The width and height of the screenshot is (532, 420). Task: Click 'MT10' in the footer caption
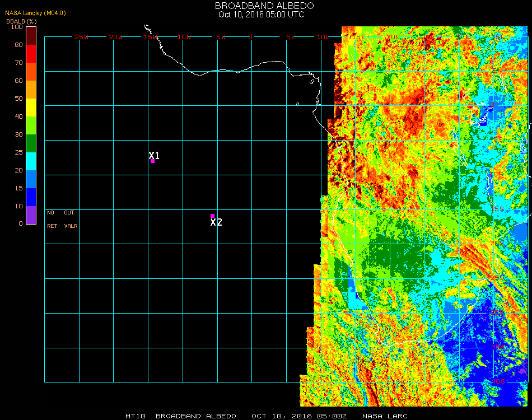click(136, 416)
